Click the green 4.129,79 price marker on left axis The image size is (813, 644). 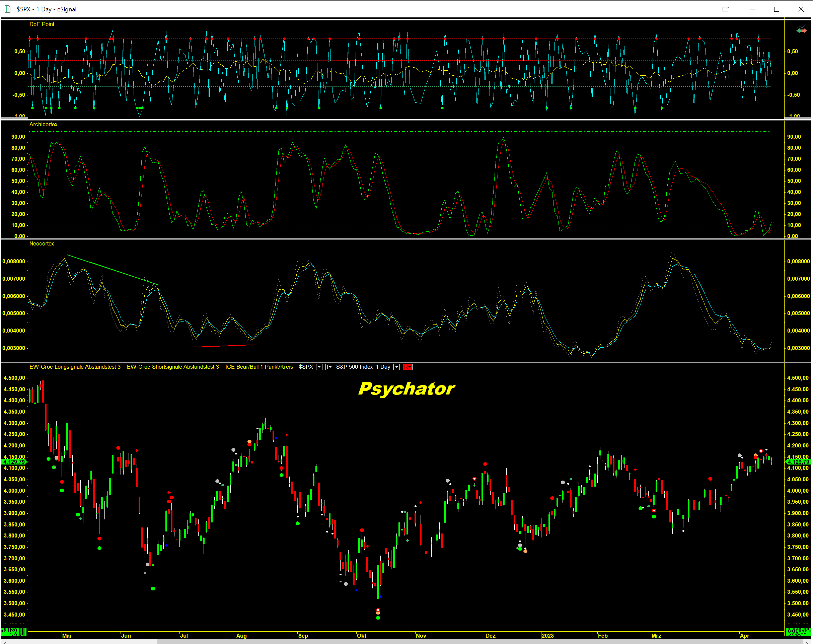click(14, 462)
